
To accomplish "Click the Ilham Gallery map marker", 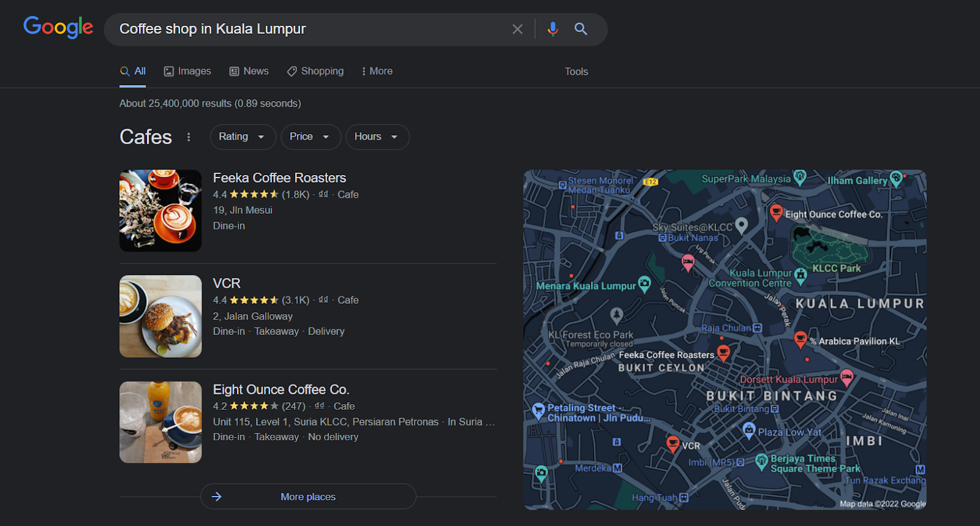I will [896, 179].
